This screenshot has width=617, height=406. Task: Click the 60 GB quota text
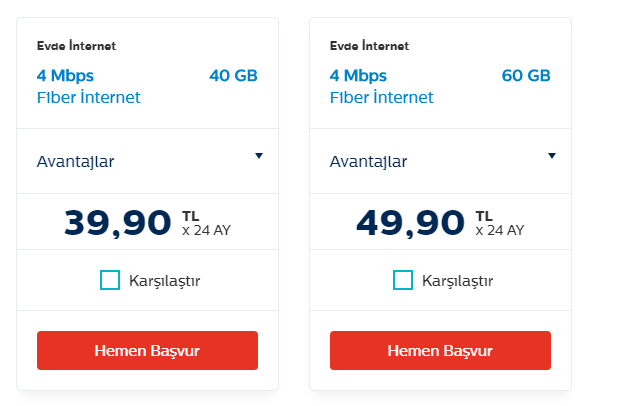(526, 76)
